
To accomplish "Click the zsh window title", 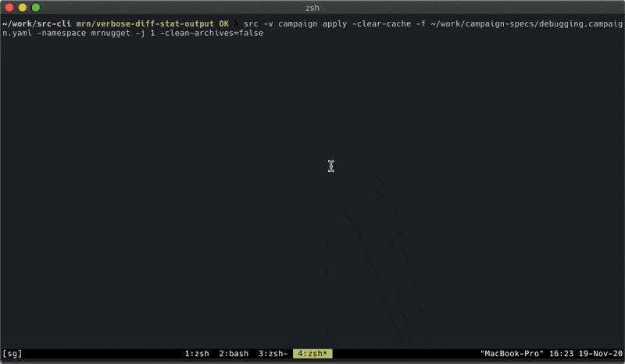I will (x=312, y=8).
